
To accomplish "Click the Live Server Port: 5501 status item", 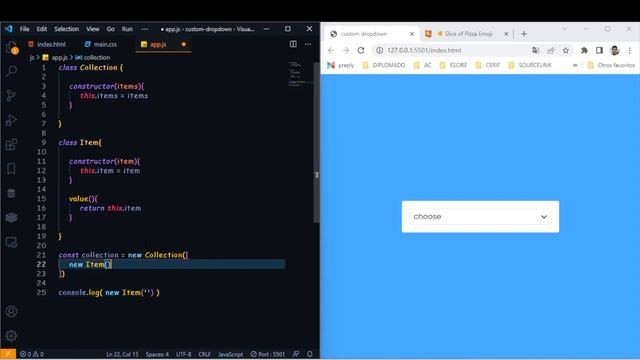I will click(268, 354).
